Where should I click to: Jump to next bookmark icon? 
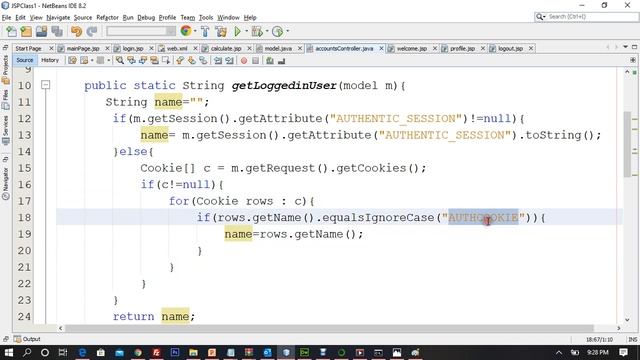point(191,61)
